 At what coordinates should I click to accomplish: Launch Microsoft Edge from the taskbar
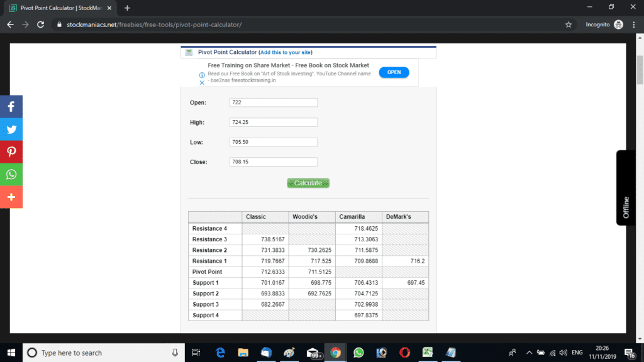click(x=219, y=352)
